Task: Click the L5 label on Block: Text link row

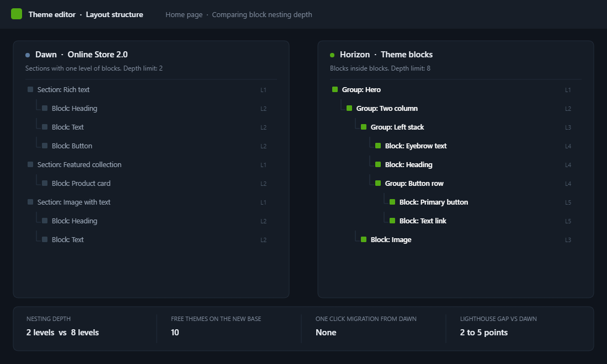Action: click(x=568, y=221)
